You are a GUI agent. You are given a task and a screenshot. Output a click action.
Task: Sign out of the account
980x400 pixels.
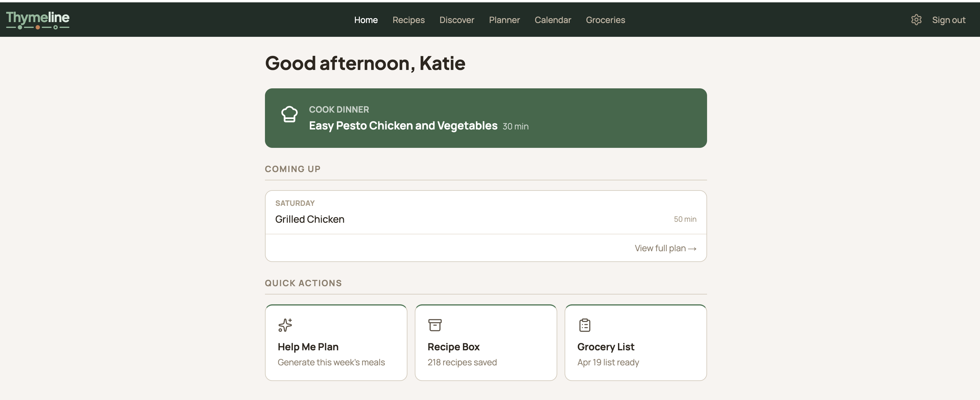pos(948,20)
